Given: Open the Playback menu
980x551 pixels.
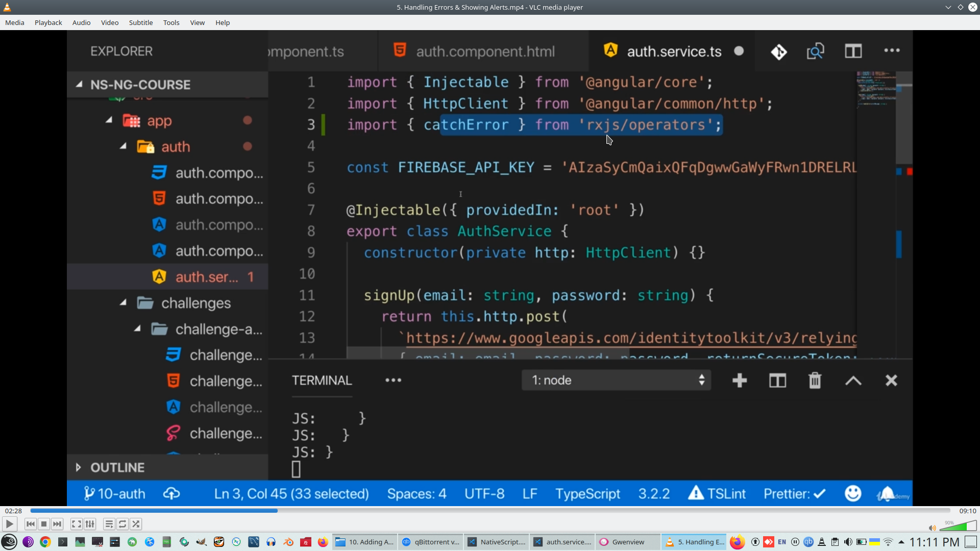Looking at the screenshot, I should pos(48,22).
